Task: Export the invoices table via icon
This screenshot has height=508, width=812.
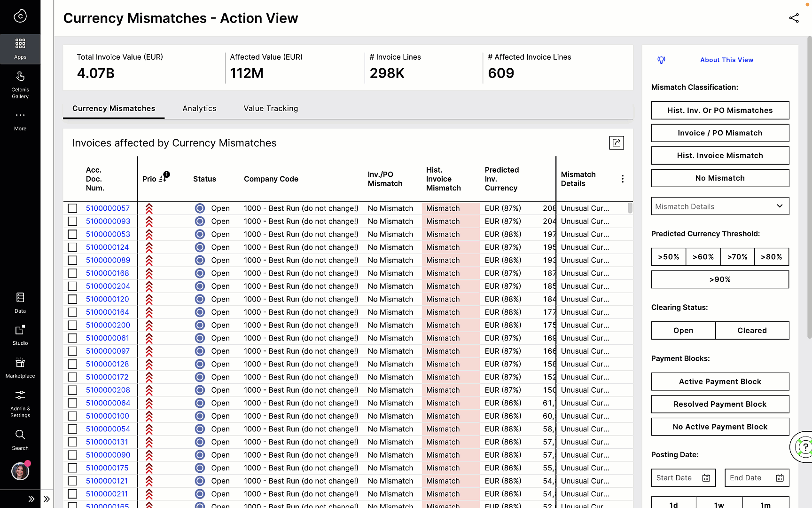Action: point(617,143)
